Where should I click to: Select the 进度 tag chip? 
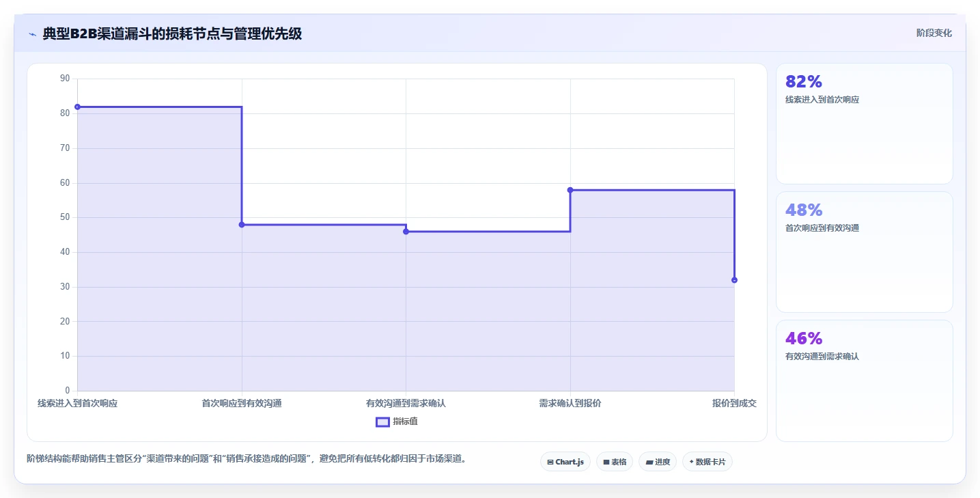tap(658, 462)
